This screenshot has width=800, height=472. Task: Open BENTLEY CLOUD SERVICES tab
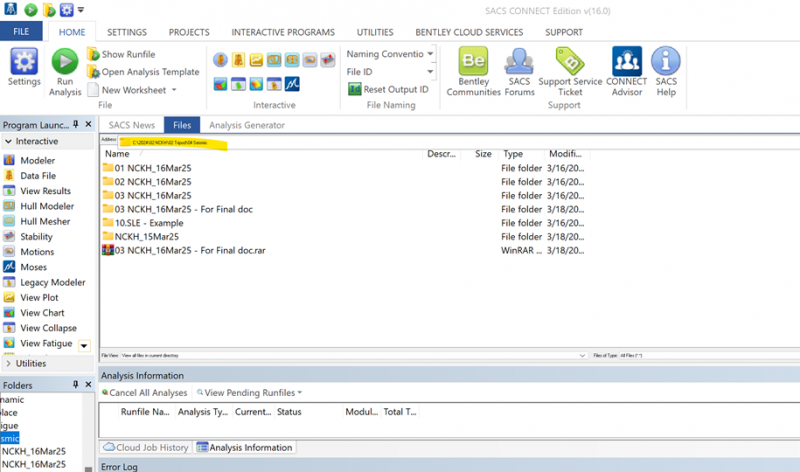point(469,32)
